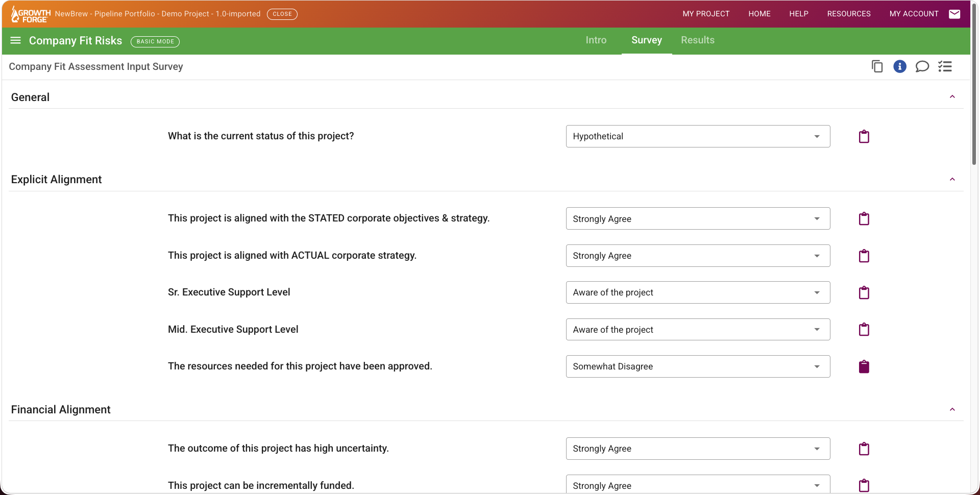
Task: Open the comments speech bubble icon
Action: click(922, 66)
